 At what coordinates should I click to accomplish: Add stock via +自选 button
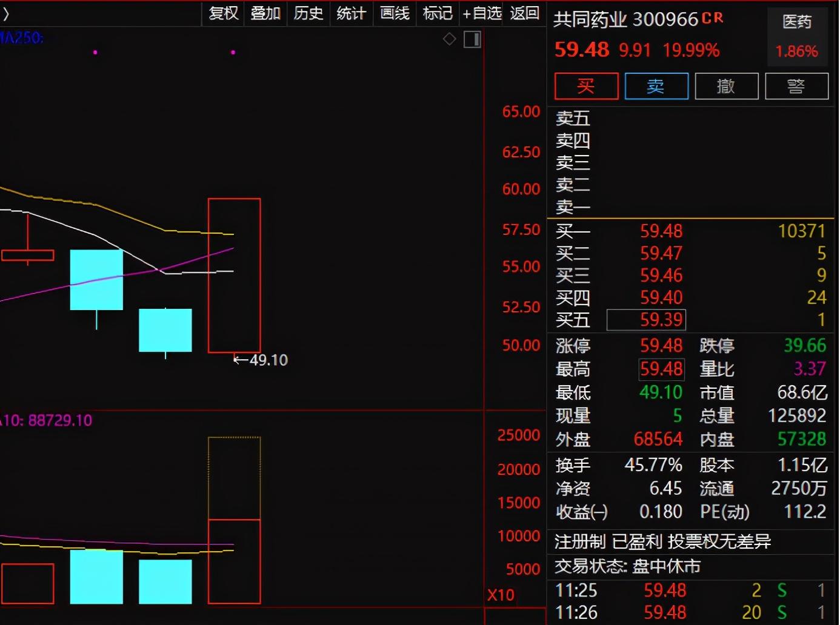click(x=482, y=13)
